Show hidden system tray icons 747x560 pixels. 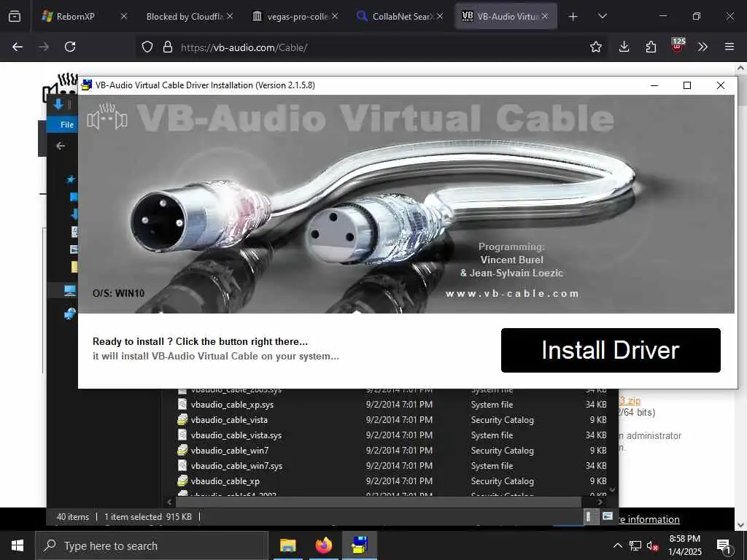click(x=617, y=545)
